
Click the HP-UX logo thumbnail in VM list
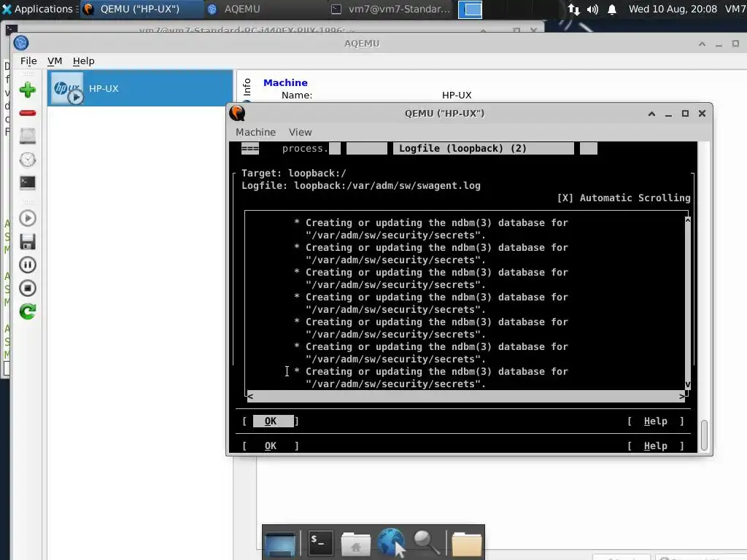[68, 88]
